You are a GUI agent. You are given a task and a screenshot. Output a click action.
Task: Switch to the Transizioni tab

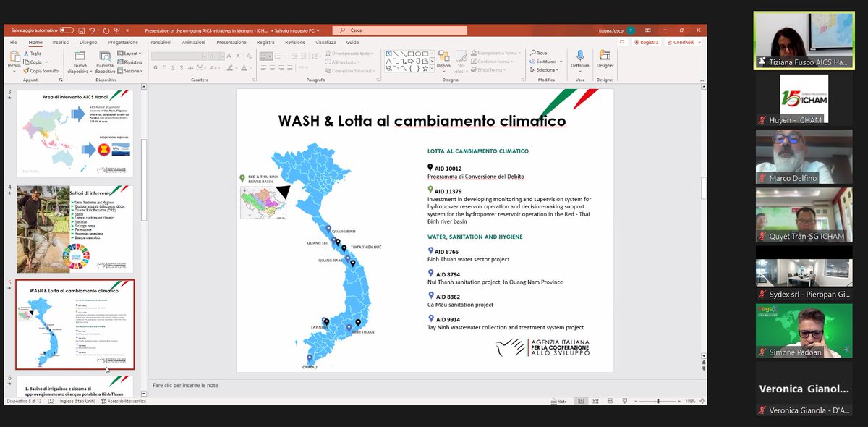(x=160, y=42)
